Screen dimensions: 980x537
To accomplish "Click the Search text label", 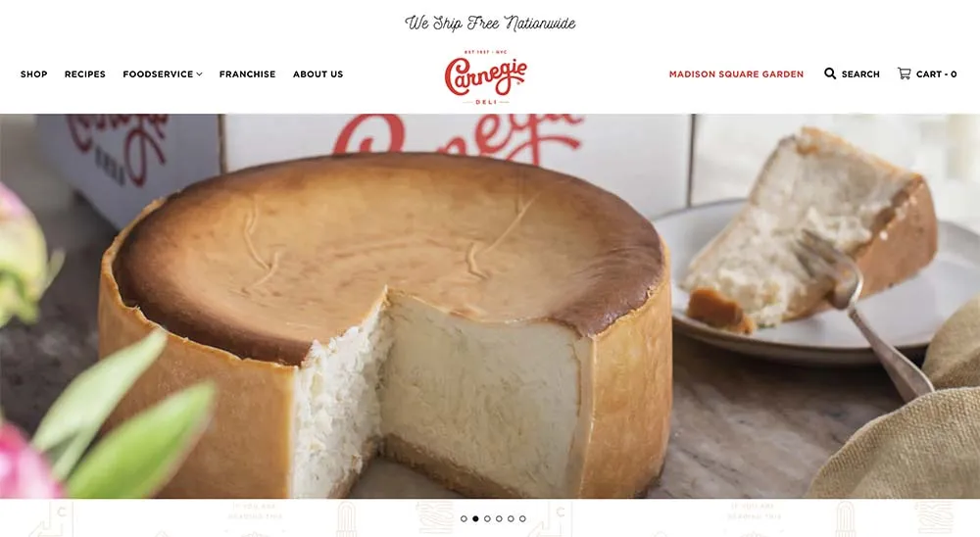I will 860,73.
